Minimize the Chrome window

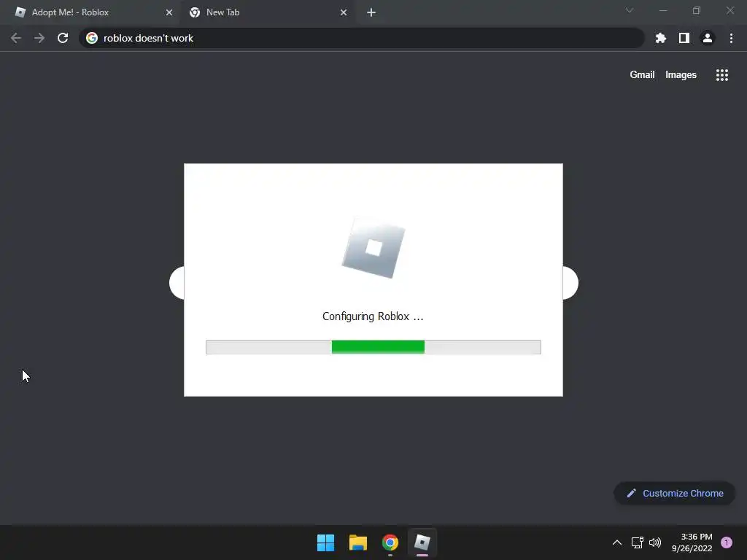[x=663, y=10]
